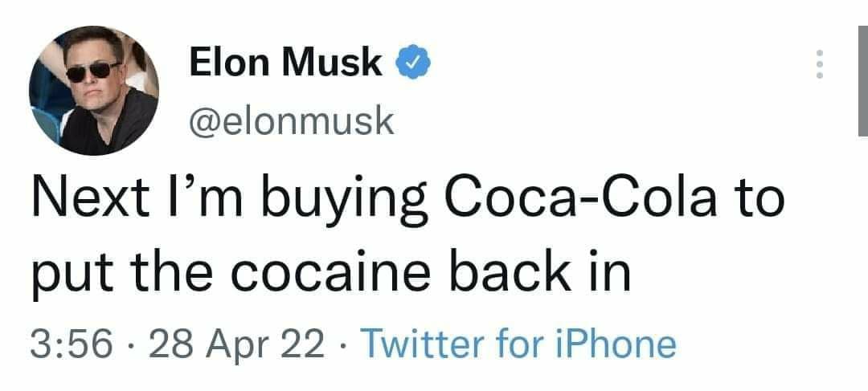Screen dimensions: 868x391
Task: Click the Twitter for iPhone source link
Action: (x=520, y=344)
